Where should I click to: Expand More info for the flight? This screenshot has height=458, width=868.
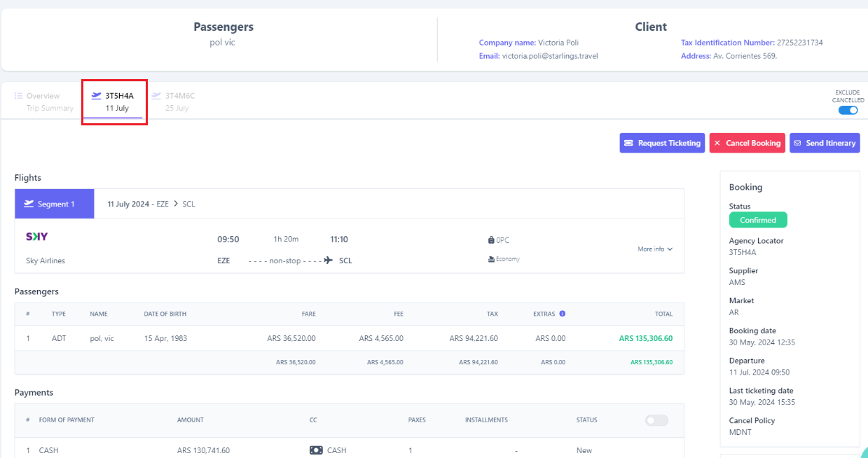pos(655,249)
